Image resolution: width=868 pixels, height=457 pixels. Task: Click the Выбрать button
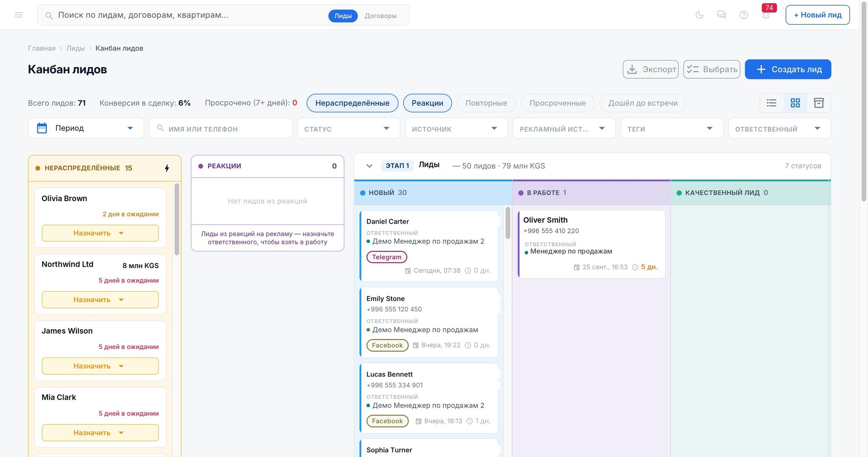[712, 70]
